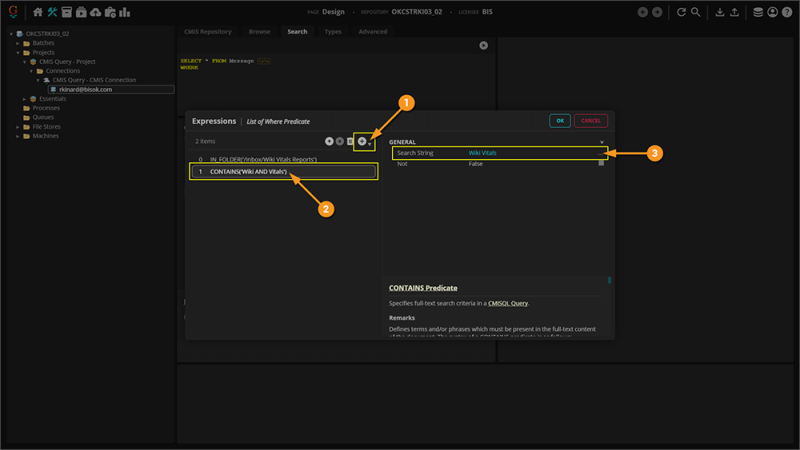
Task: Delete selected expression with the trash icon
Action: (350, 141)
